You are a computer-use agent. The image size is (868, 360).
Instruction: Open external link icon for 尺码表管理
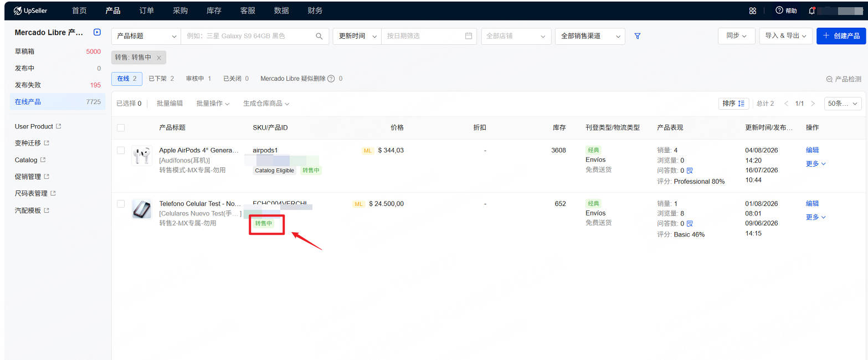coord(53,193)
